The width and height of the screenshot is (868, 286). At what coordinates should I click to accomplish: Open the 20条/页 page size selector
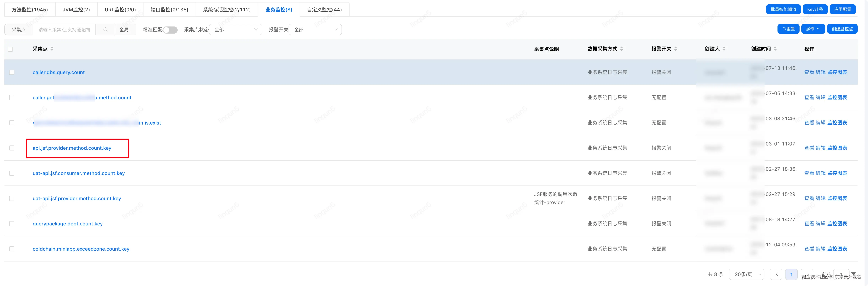pyautogui.click(x=746, y=274)
